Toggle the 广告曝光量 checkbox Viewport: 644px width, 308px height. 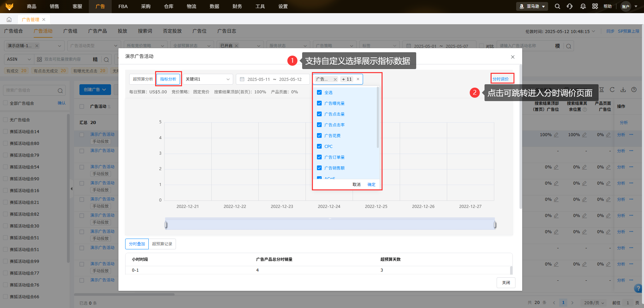(x=319, y=103)
